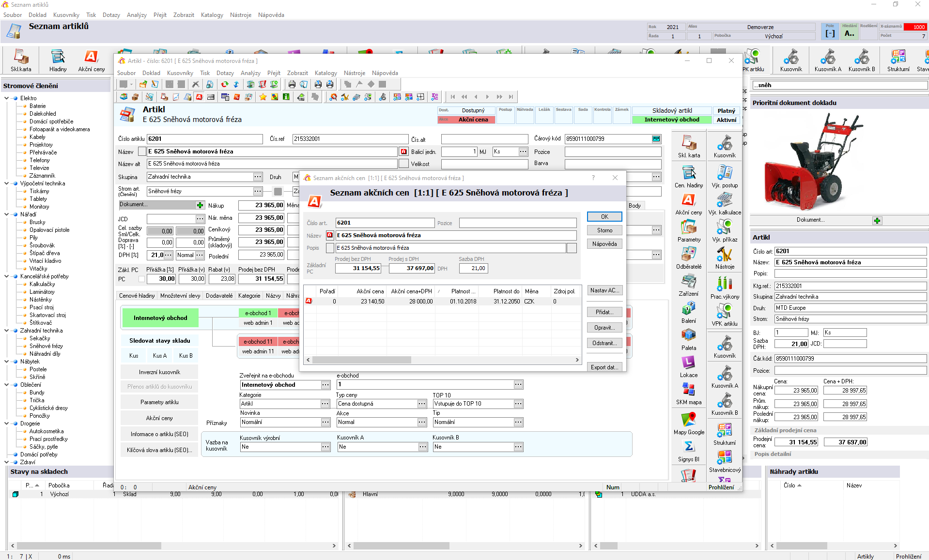Click the Přidat... button
This screenshot has width=929, height=560.
604,312
